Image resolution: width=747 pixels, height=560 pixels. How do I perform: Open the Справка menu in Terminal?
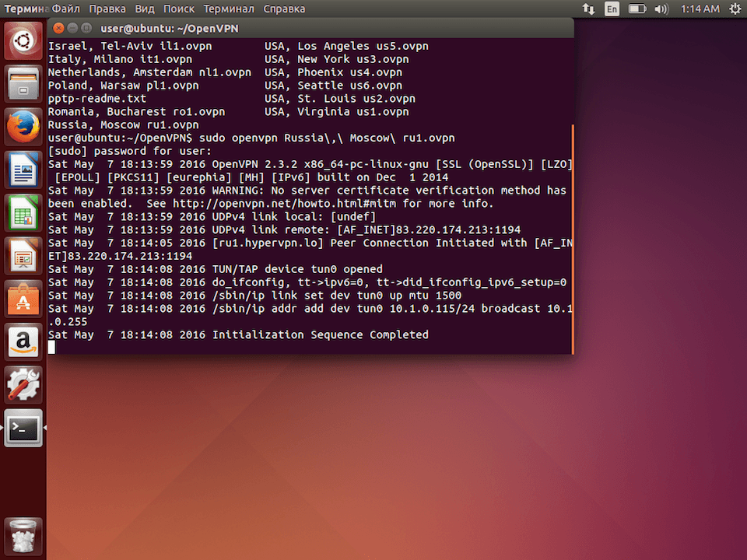284,9
